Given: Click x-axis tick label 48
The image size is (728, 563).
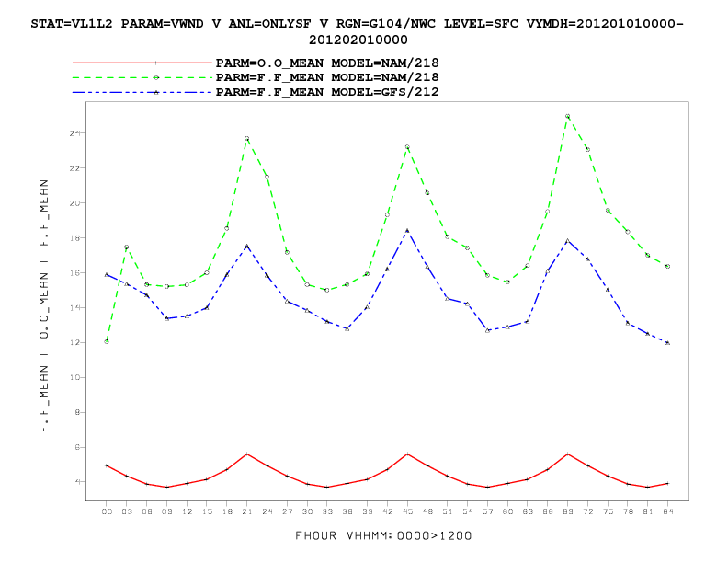Looking at the screenshot, I should tap(427, 511).
